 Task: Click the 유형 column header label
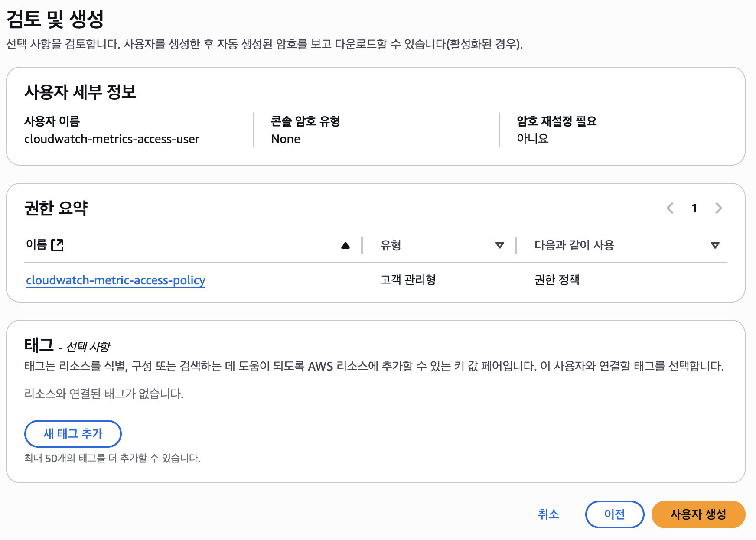point(390,245)
